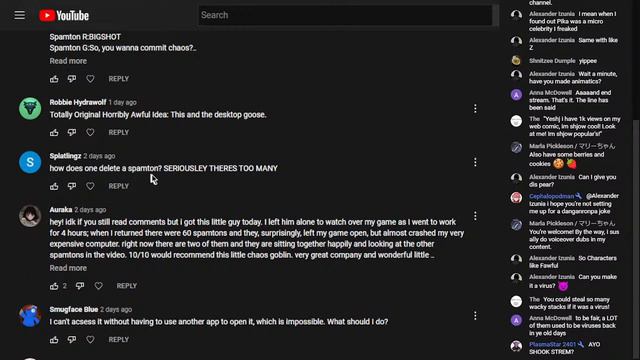The height and width of the screenshot is (360, 640).
Task: Open Robbie Hydrawolf's channel name link
Action: [78, 102]
